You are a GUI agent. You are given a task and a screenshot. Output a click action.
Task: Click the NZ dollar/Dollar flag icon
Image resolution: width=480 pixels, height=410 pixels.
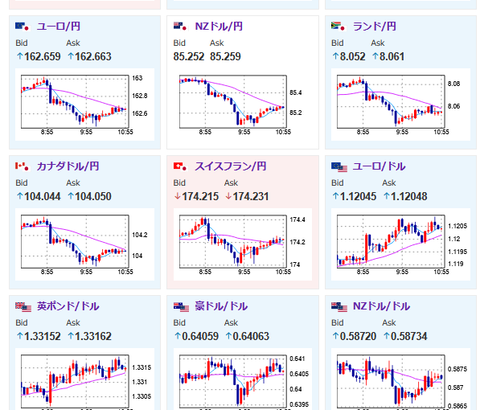click(339, 307)
